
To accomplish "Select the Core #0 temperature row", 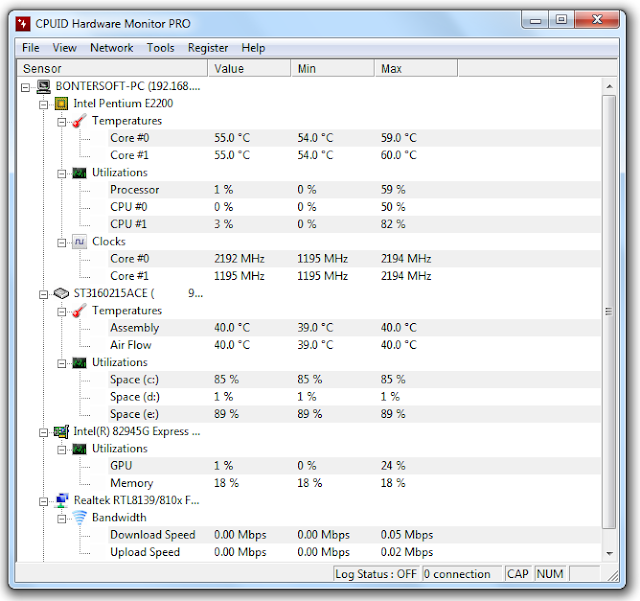I will [x=354, y=138].
